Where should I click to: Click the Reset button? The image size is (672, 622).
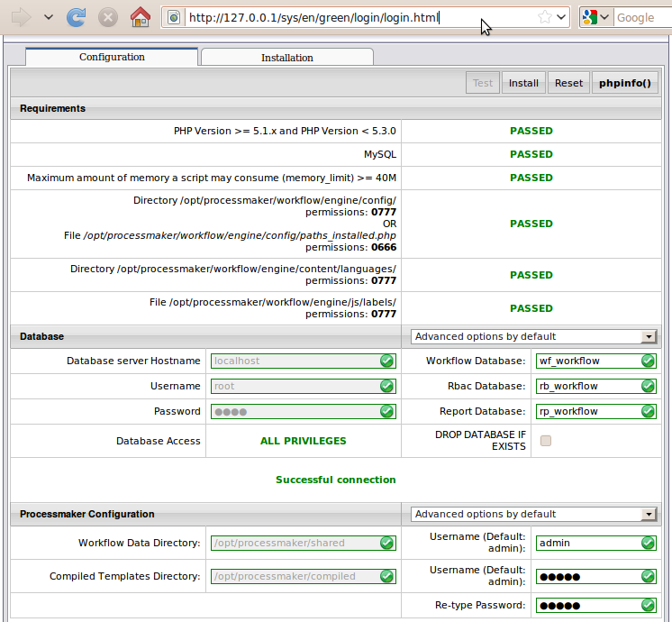(568, 83)
